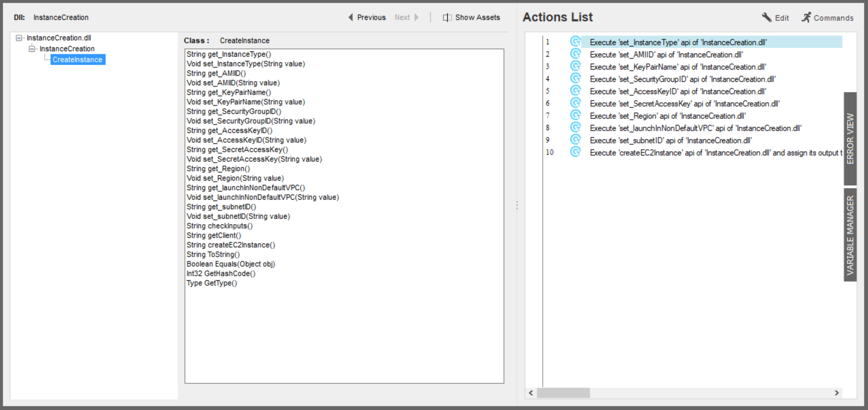Collapse the InstanceCreation.dll tree node
Image resolution: width=868 pixels, height=410 pixels.
19,38
